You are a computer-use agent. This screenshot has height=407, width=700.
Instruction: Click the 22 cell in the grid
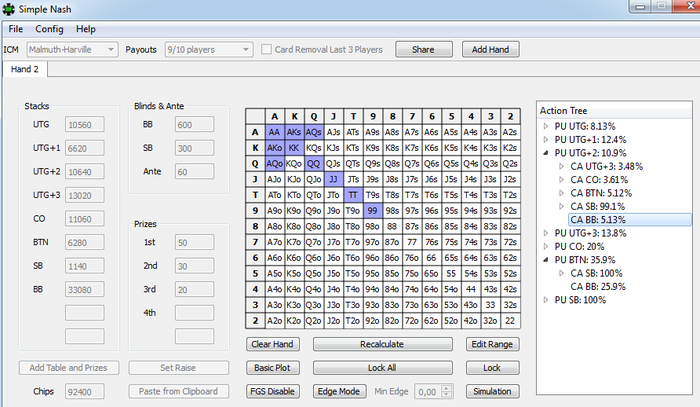510,321
